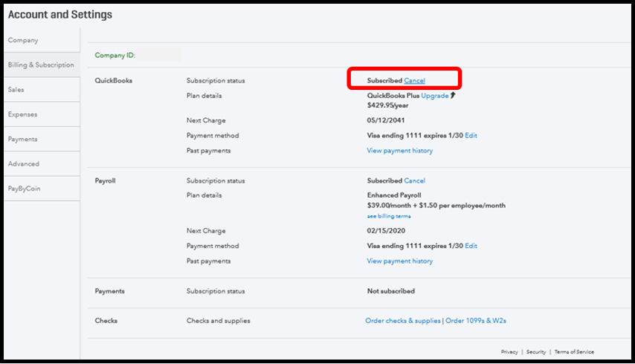Click the 02/15/2020 next charge date
Viewport: 635px width, 364px height.
coord(385,231)
